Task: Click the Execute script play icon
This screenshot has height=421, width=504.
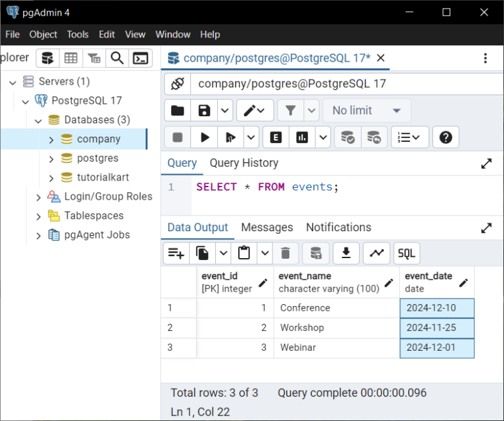Action: tap(230, 137)
